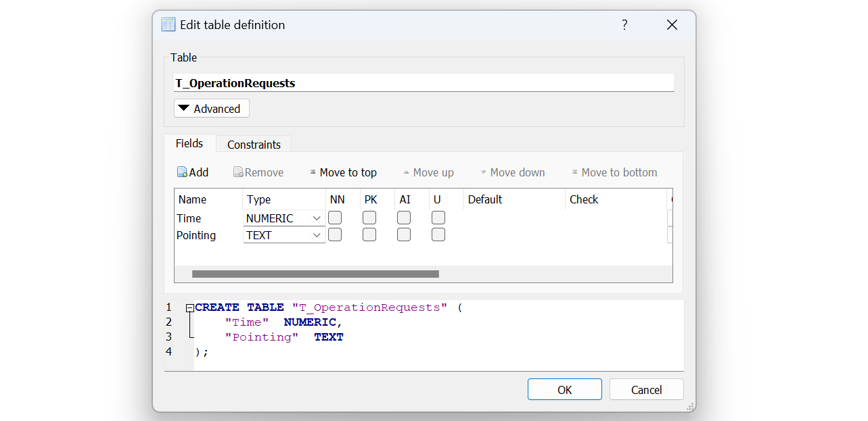Click Move to top arrow icon
868x421 pixels.
313,172
